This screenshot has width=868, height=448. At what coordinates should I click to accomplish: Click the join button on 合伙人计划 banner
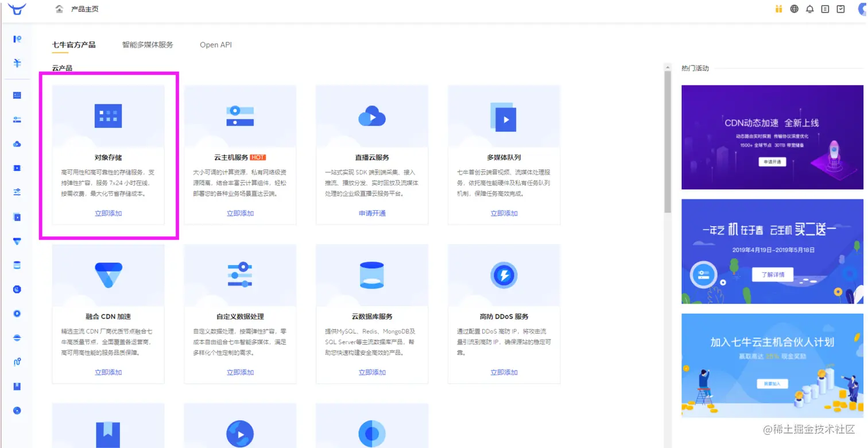pos(772,383)
